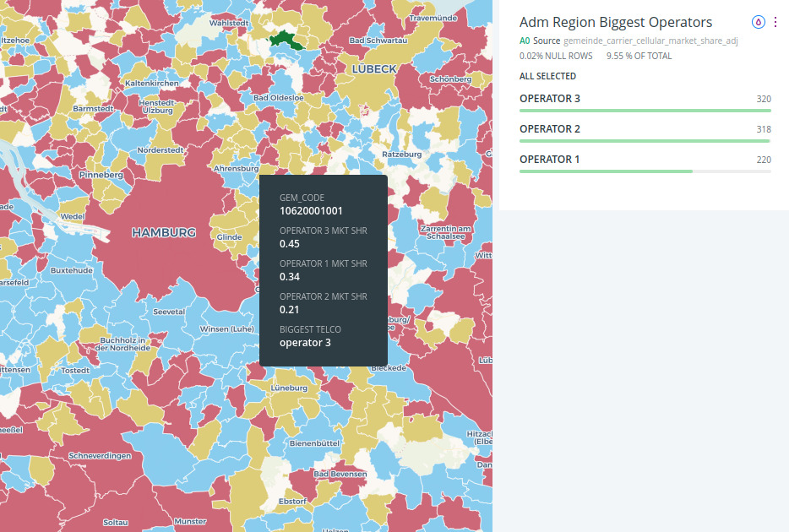The width and height of the screenshot is (789, 532).
Task: Click the OPERATOR 3 count value 320
Action: (x=763, y=100)
